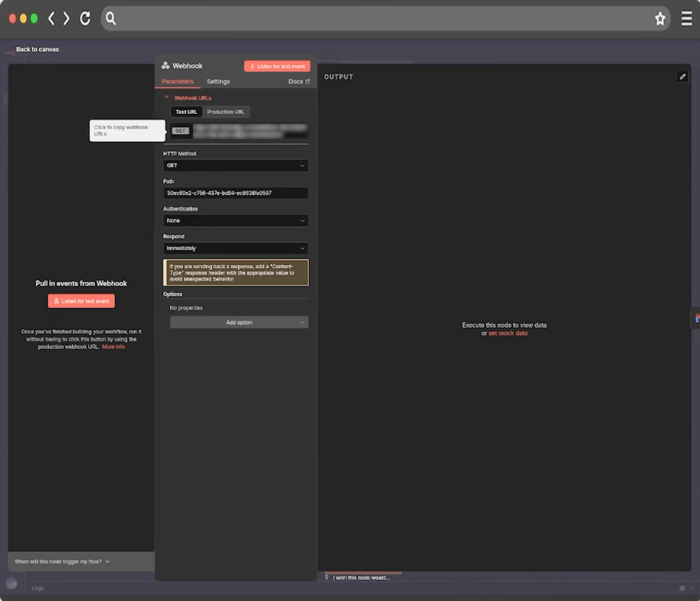Click the 'set mock data' link

(508, 333)
